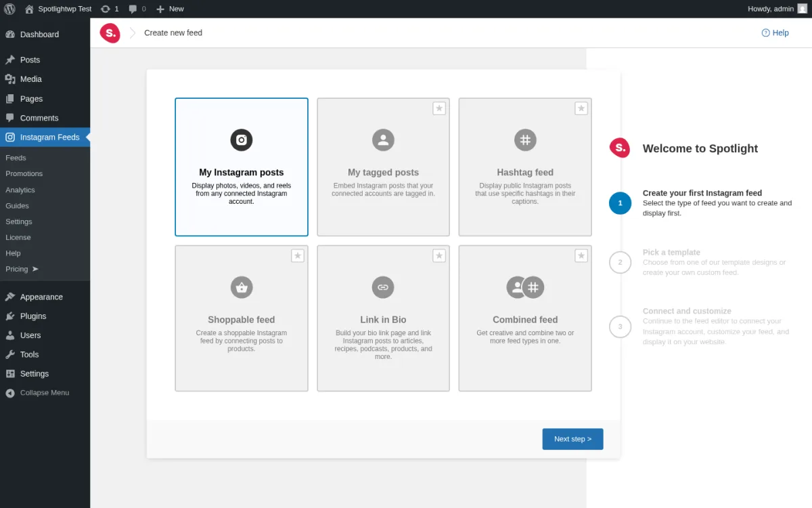Click the Shoppable feed basket icon
The height and width of the screenshot is (508, 812).
tap(242, 287)
